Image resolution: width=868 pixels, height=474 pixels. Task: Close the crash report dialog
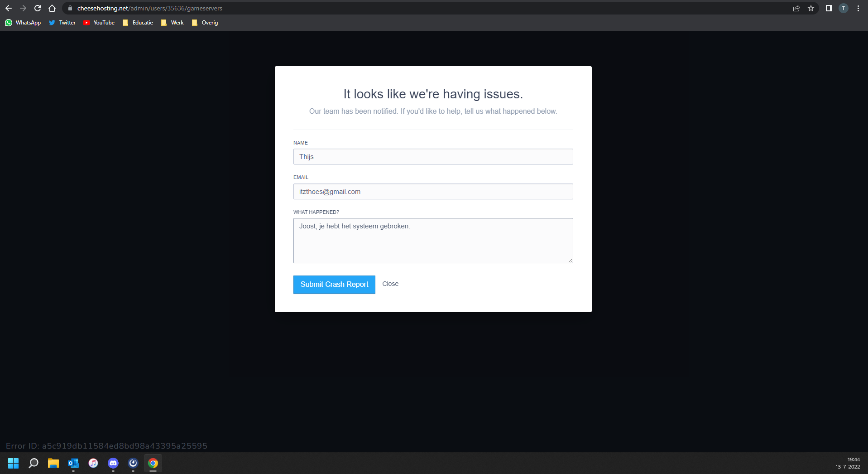coord(390,284)
